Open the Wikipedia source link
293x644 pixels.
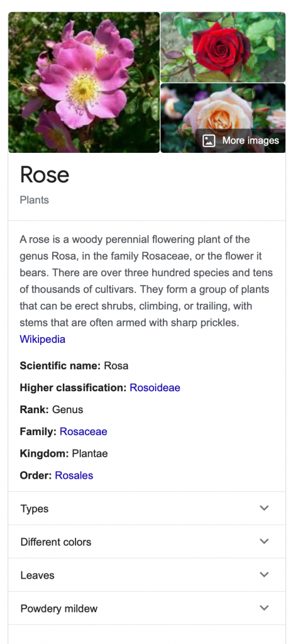click(42, 340)
